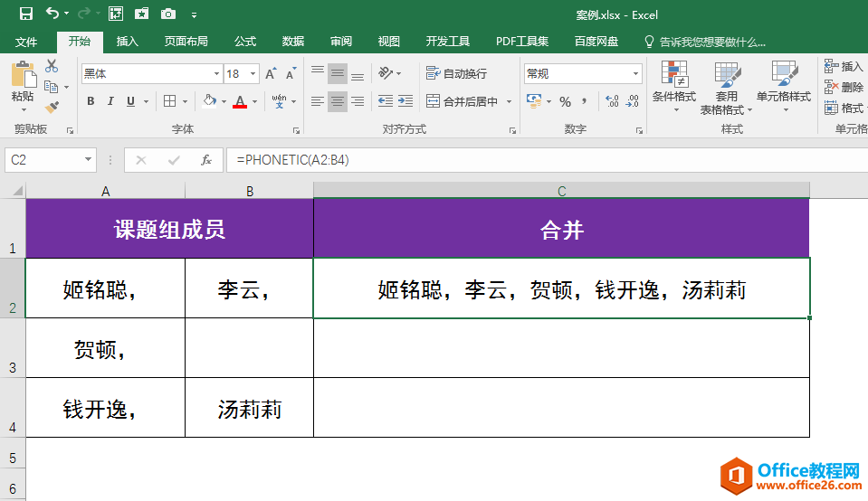868x501 pixels.
Task: Toggle Underline formatting
Action: tap(130, 101)
